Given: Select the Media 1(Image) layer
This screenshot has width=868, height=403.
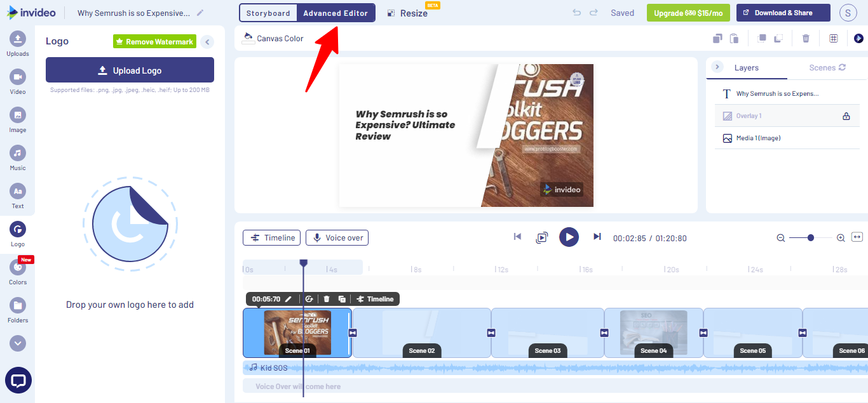Looking at the screenshot, I should (x=787, y=138).
